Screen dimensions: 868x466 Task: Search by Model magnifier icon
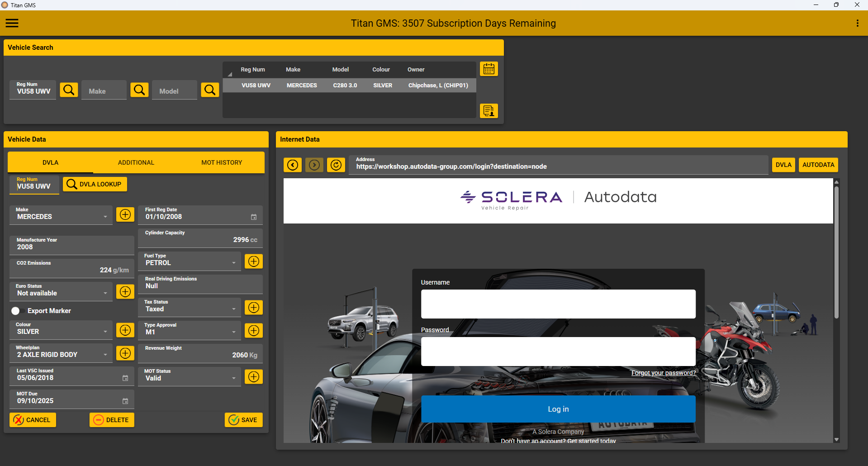210,90
